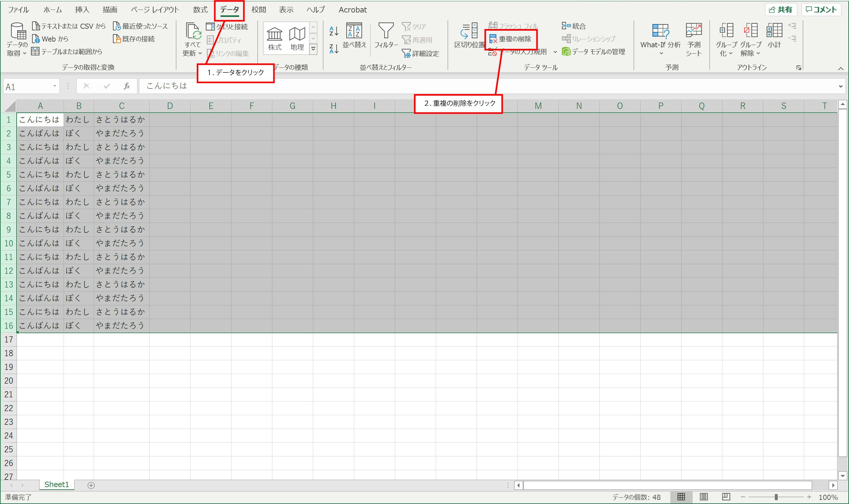
Task: Click the 重複の削除 (Remove Duplicates) icon
Action: click(493, 39)
